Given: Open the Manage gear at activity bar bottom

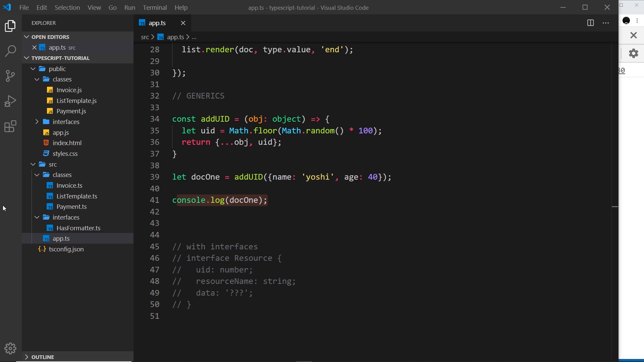Looking at the screenshot, I should pyautogui.click(x=10, y=349).
